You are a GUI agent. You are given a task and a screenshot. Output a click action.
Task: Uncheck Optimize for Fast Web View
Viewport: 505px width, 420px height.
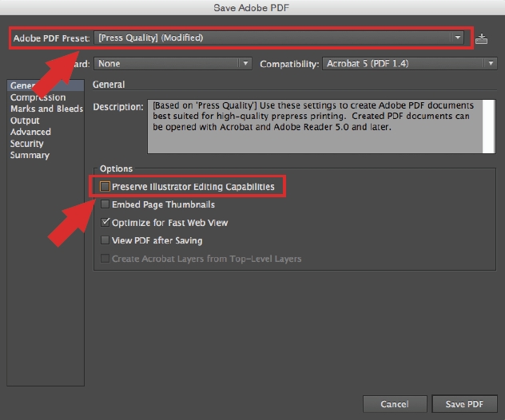pyautogui.click(x=105, y=223)
